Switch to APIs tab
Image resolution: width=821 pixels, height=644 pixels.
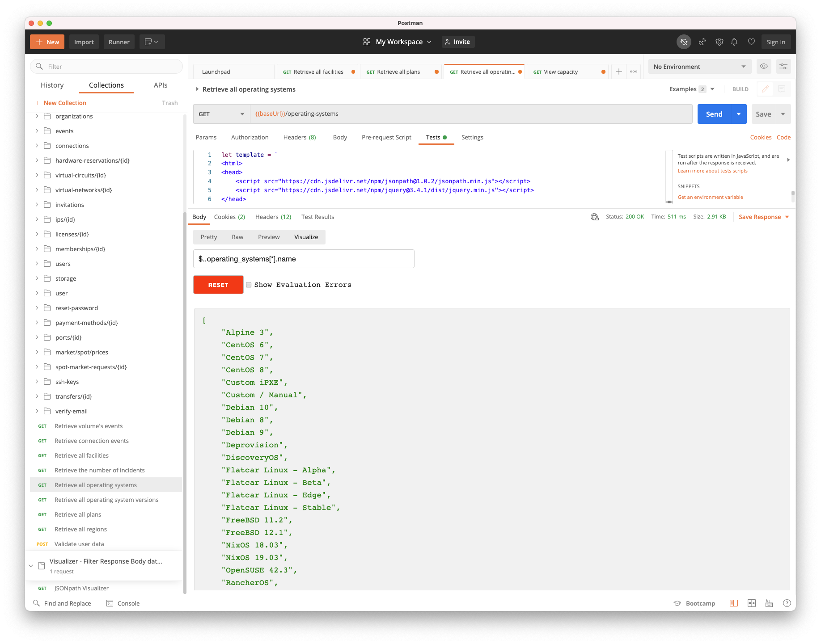point(161,85)
